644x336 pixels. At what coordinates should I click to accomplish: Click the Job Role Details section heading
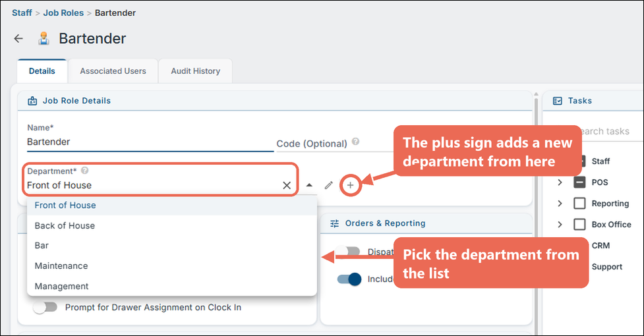coord(76,101)
